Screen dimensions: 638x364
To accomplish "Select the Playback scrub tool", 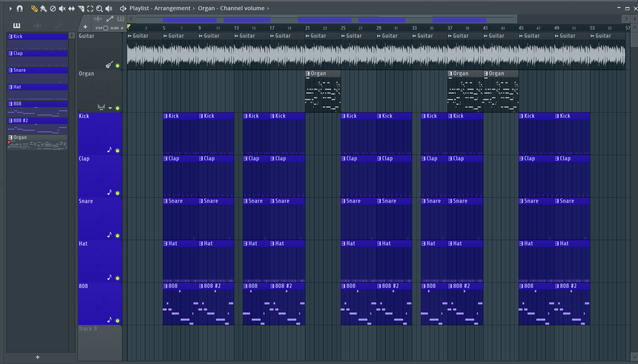I will tap(109, 9).
